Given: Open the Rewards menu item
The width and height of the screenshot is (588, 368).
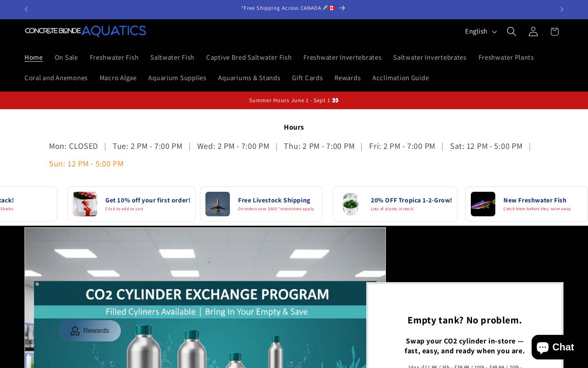Looking at the screenshot, I should coord(347,78).
